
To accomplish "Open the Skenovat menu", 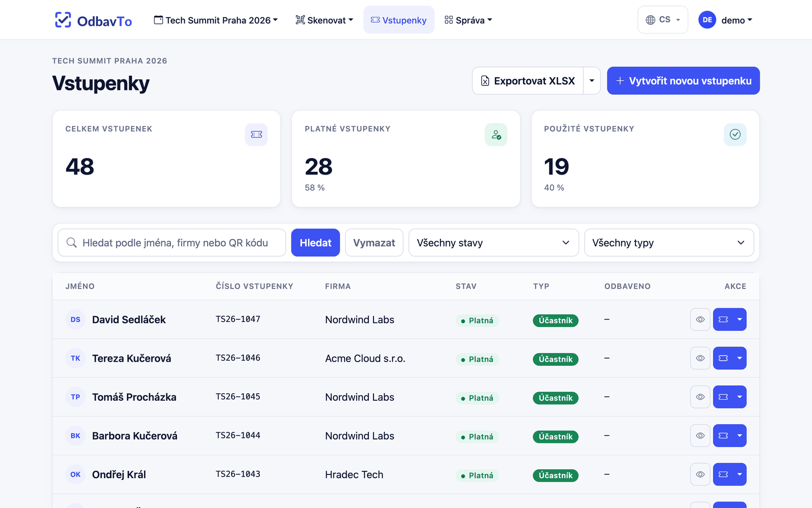I will pyautogui.click(x=324, y=20).
